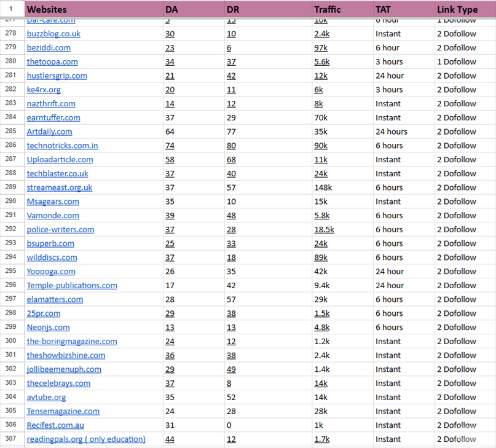Click the 1 Dofollow cell for thetoopa.com

click(x=465, y=61)
